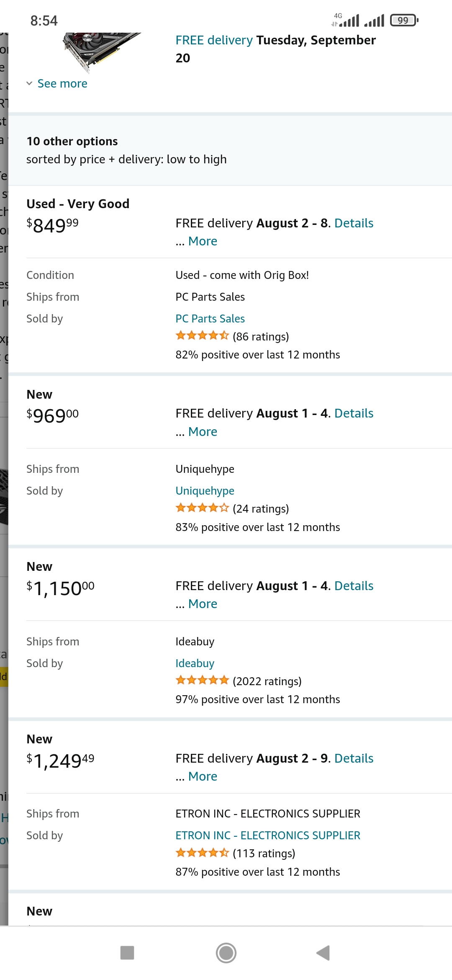Tap the recent apps square button
The image size is (452, 980).
coord(127,953)
